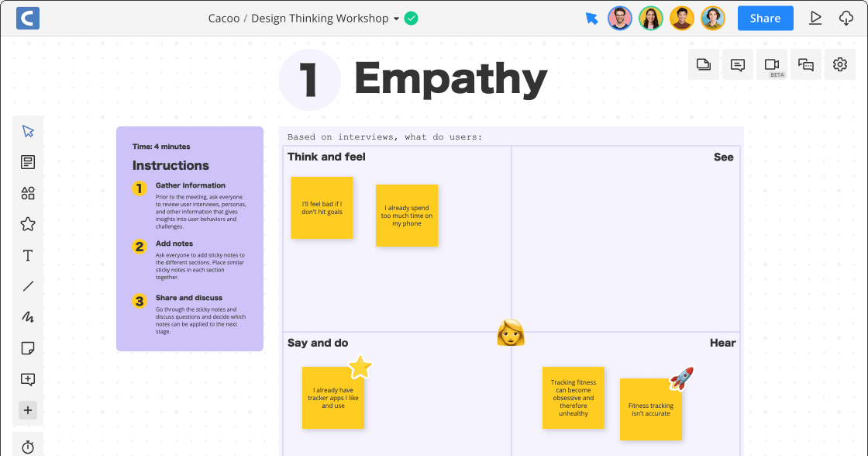Select the Text tool
This screenshot has width=868, height=456.
pyautogui.click(x=28, y=254)
